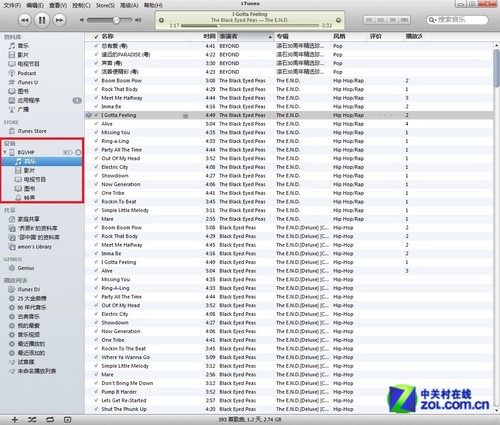Viewport: 500px width, 425px height.
Task: Uncheck Pump It Harder checkbox
Action: coord(96,392)
